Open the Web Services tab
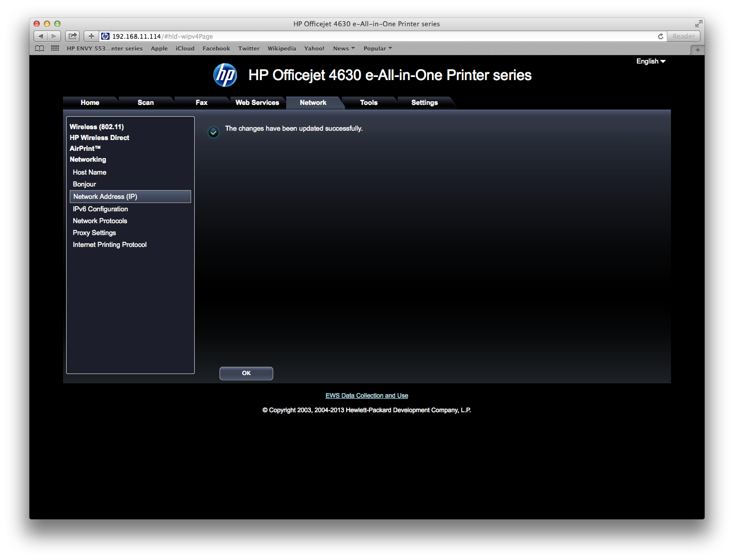 [257, 102]
